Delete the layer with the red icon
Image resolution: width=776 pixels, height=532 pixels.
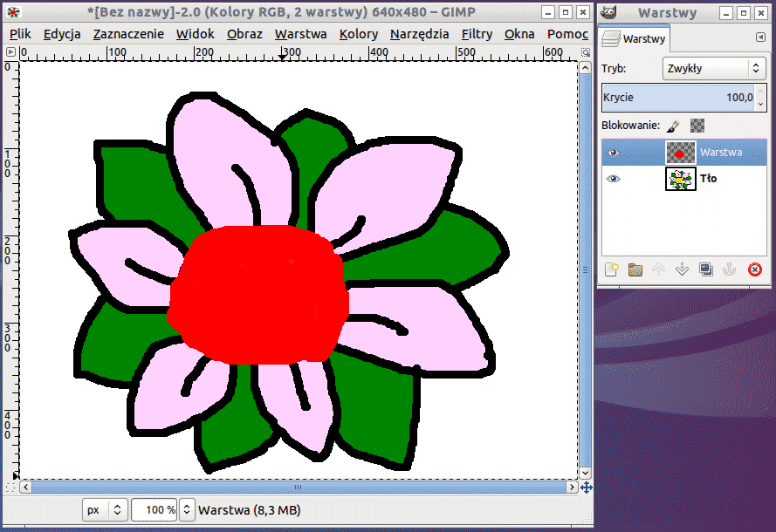(755, 270)
